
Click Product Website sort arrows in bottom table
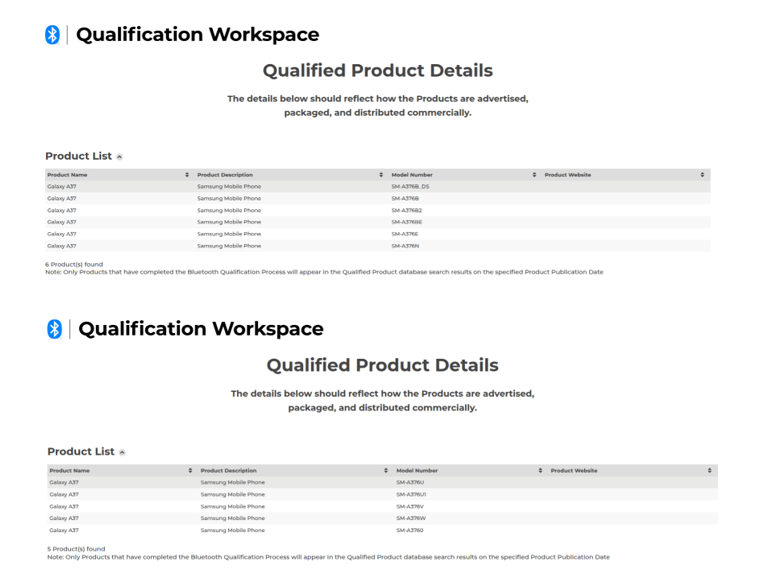[709, 470]
